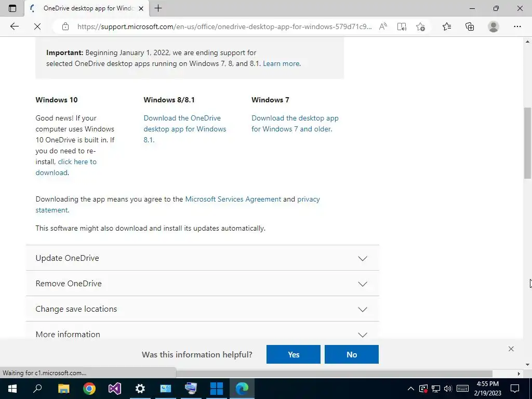Open Edge Settings and more menu

517,26
